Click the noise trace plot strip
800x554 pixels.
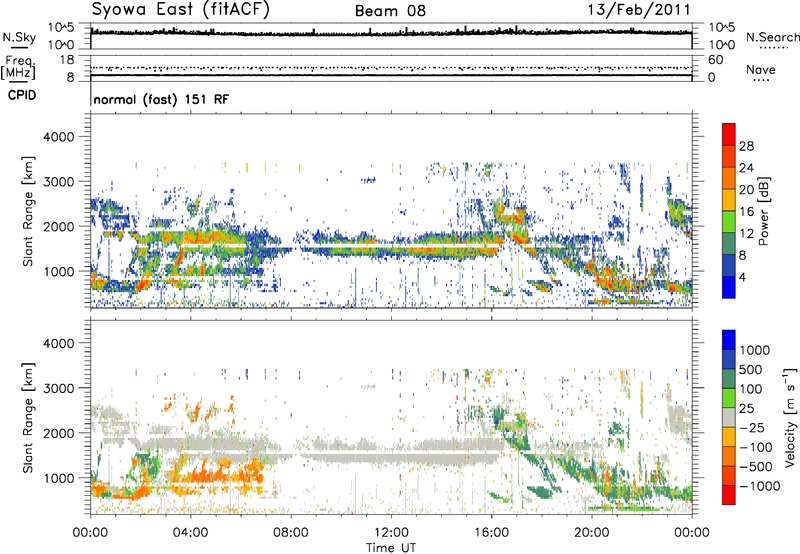coord(391,36)
